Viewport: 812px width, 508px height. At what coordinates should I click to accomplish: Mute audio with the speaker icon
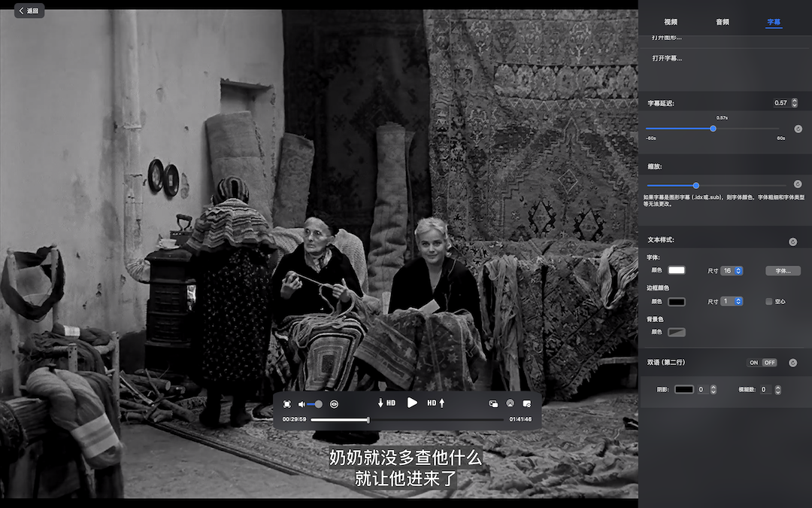(x=301, y=404)
